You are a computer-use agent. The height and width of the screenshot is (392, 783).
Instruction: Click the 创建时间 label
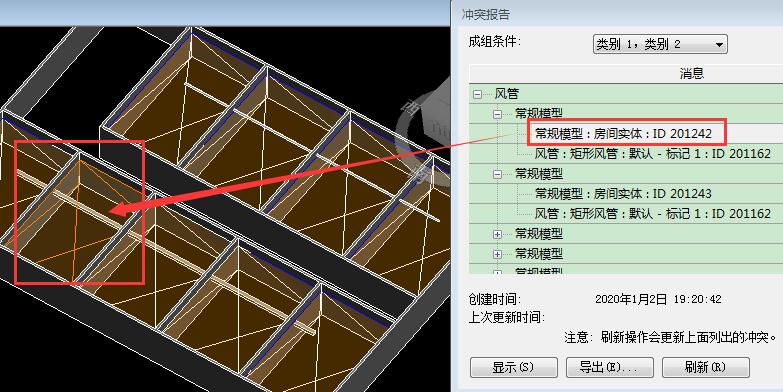[x=494, y=300]
